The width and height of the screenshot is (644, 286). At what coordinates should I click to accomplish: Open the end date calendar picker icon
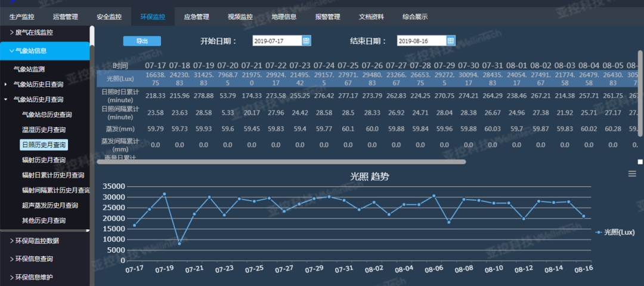point(451,41)
